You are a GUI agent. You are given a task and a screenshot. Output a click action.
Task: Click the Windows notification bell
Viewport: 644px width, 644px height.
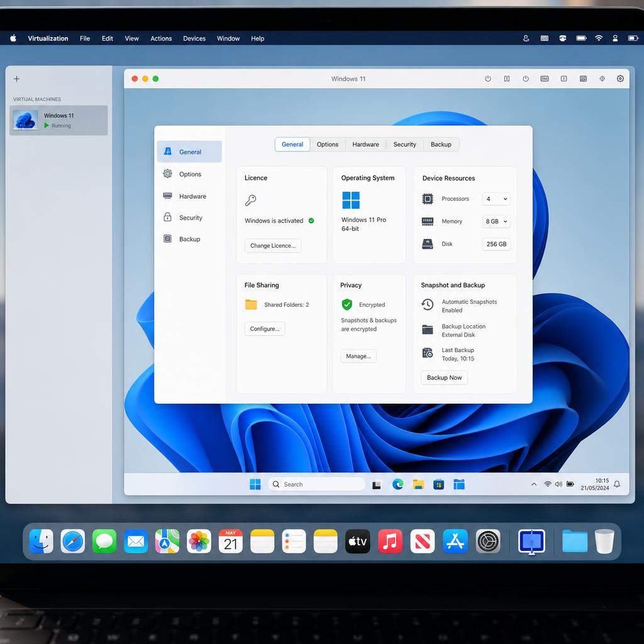[x=617, y=484]
